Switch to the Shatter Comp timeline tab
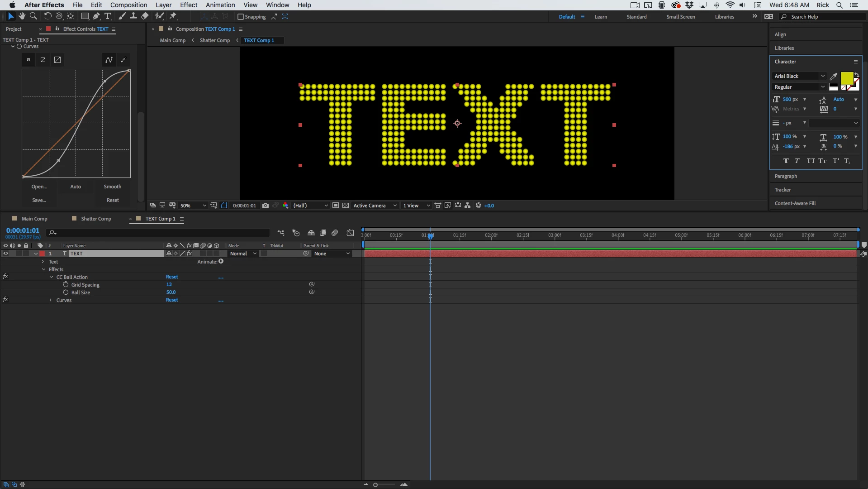The height and width of the screenshot is (489, 868). click(x=96, y=219)
